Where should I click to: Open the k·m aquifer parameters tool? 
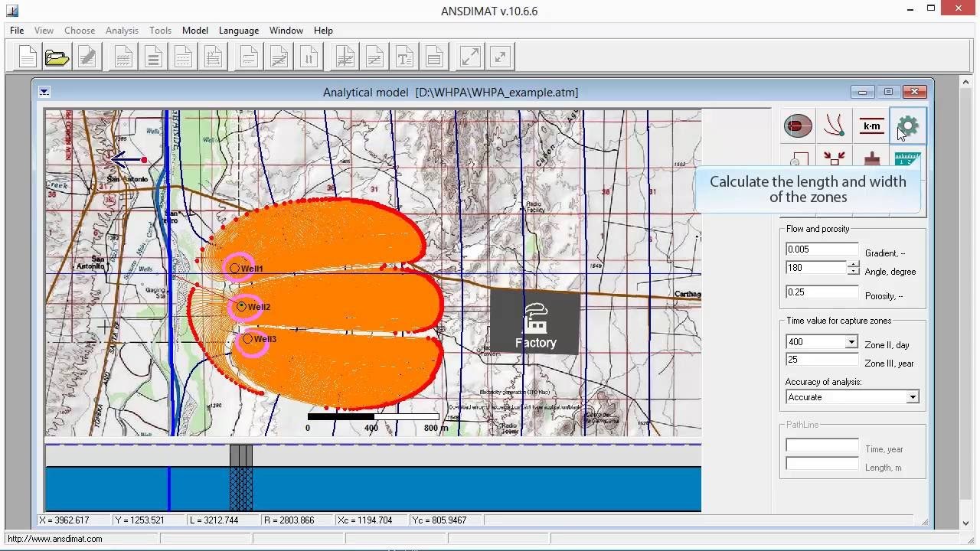[x=871, y=126]
